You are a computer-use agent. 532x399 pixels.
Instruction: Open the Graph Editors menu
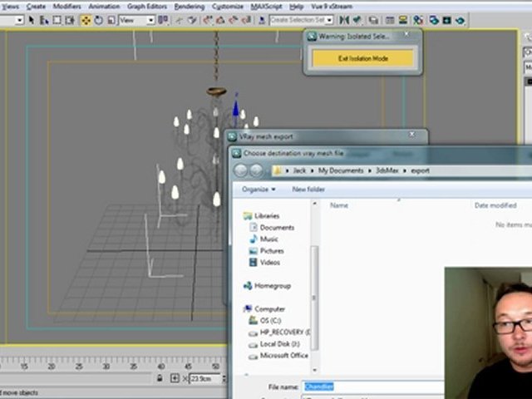pyautogui.click(x=147, y=6)
